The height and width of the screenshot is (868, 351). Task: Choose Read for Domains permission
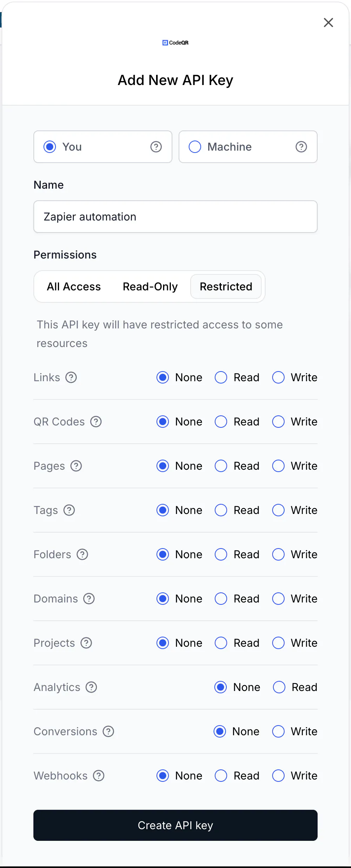[x=221, y=599]
